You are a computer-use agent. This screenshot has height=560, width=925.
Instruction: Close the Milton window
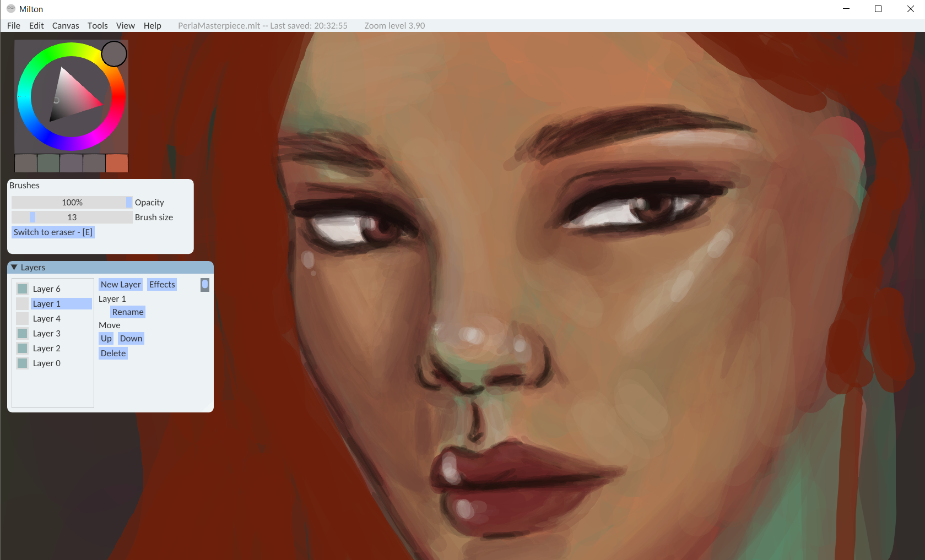910,9
